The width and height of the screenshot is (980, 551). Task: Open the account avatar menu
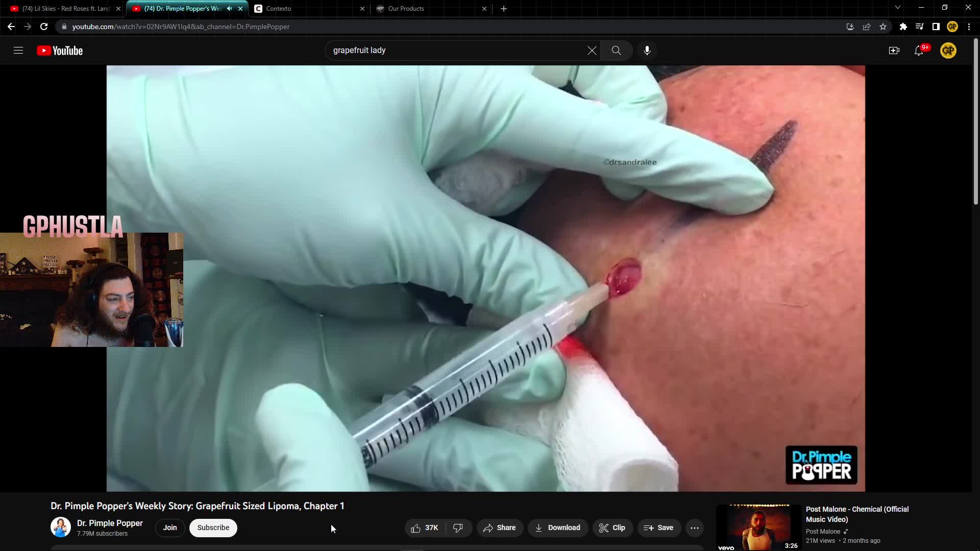tap(948, 51)
